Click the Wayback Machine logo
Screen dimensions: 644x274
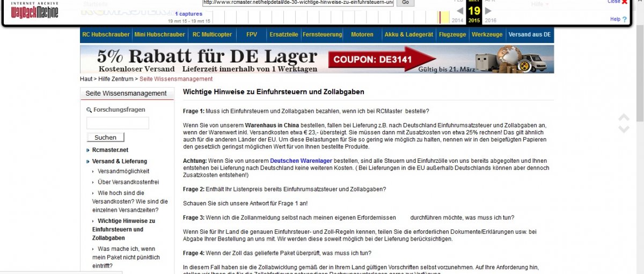click(x=34, y=10)
